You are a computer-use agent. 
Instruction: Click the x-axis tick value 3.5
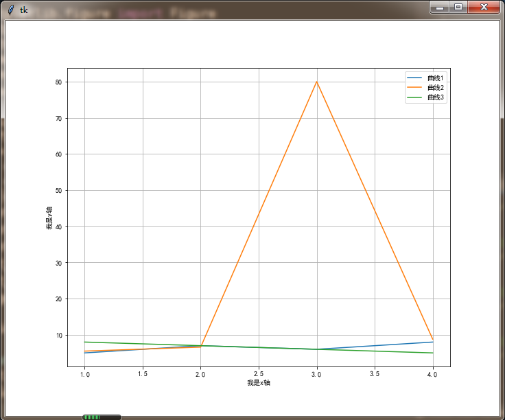point(375,374)
